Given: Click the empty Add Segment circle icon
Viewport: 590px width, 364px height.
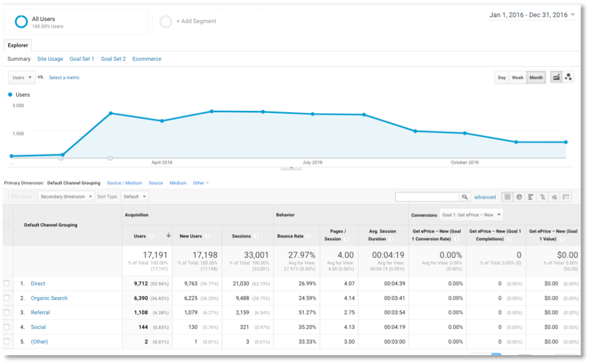Looking at the screenshot, I should [166, 22].
